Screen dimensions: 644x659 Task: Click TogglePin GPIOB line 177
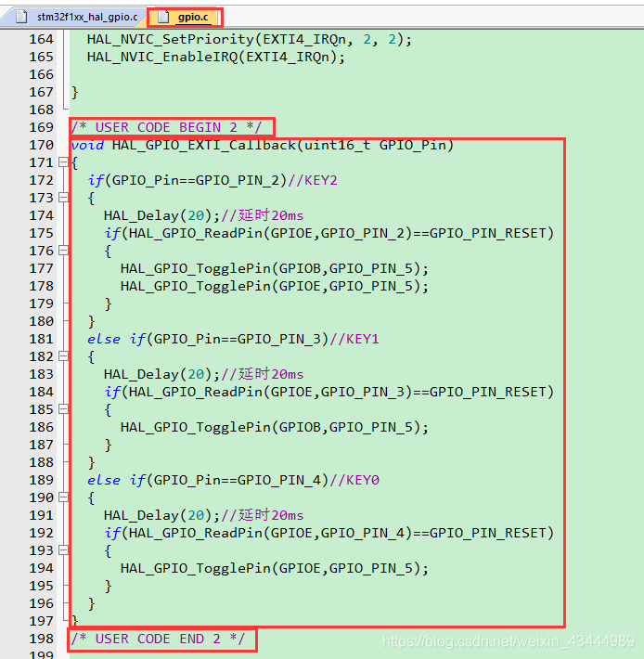(x=275, y=269)
